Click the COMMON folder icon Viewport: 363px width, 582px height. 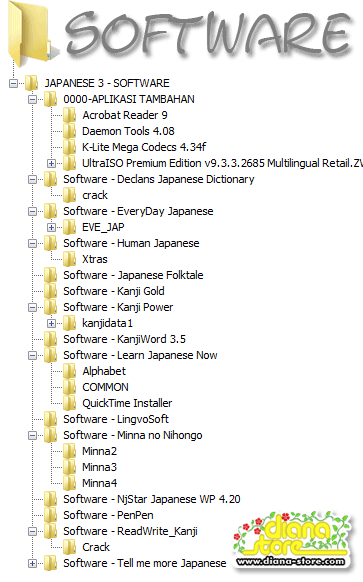[x=69, y=387]
